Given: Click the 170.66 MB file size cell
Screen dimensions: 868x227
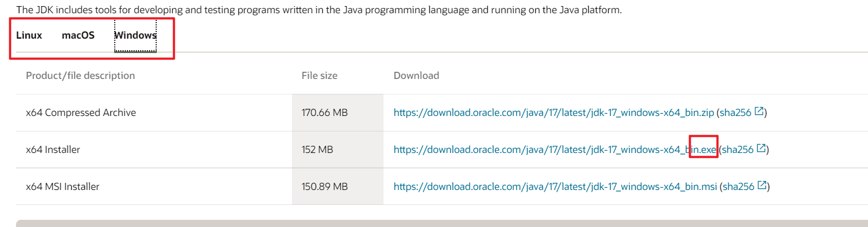Looking at the screenshot, I should [324, 113].
